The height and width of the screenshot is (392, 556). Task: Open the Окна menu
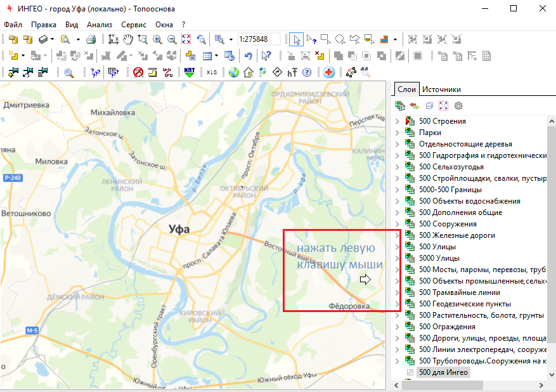(x=164, y=25)
